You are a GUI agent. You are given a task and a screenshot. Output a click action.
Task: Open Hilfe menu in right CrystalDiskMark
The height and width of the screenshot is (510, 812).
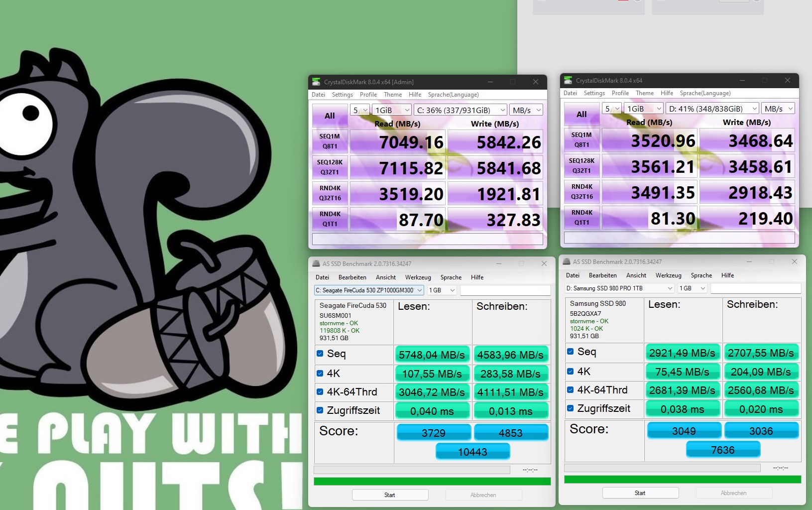tap(667, 93)
